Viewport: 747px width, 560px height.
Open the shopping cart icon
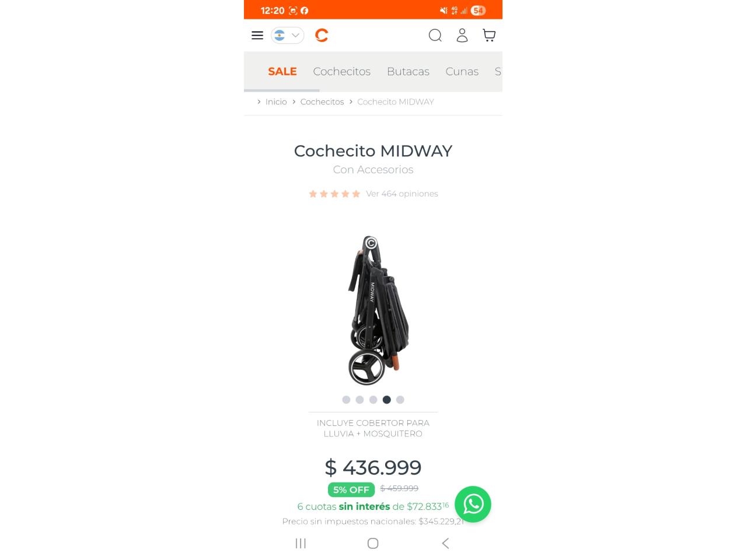coord(489,36)
